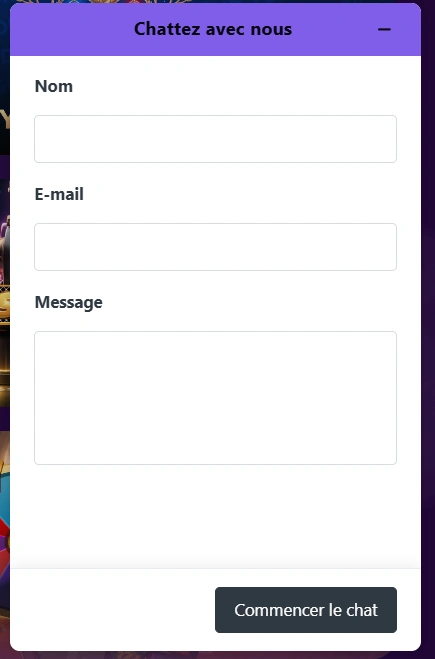Click the "Message" field label
Screen dimensions: 435x659
69,302
